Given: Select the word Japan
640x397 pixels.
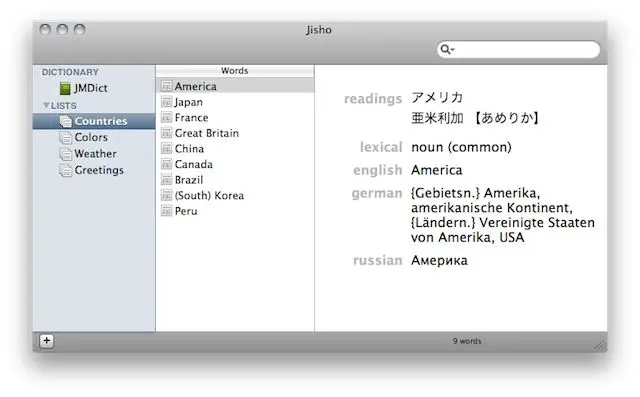Looking at the screenshot, I should pyautogui.click(x=235, y=102).
